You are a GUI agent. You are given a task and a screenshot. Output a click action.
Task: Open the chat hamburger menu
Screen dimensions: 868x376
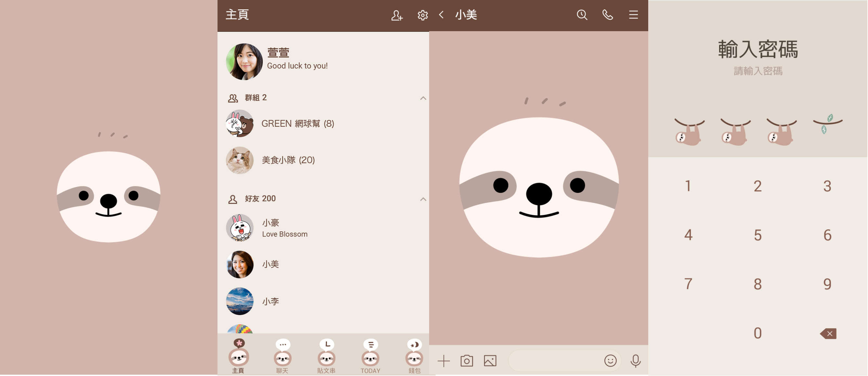(x=633, y=15)
